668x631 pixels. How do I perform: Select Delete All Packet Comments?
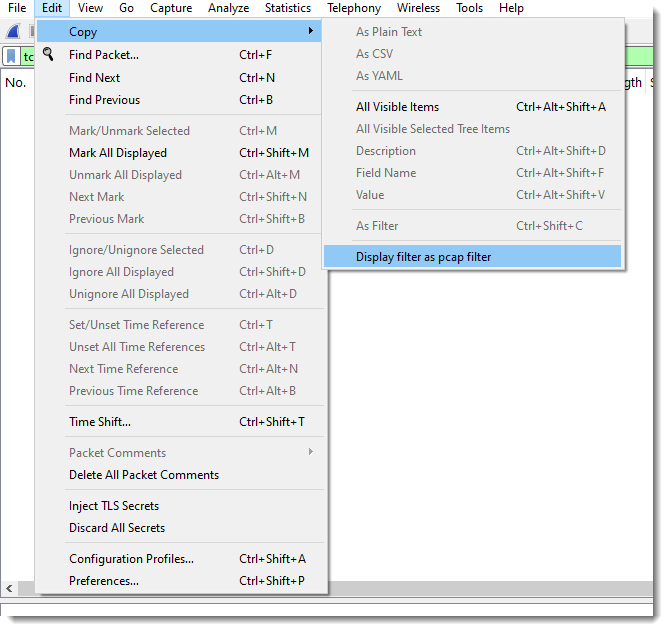pos(143,475)
